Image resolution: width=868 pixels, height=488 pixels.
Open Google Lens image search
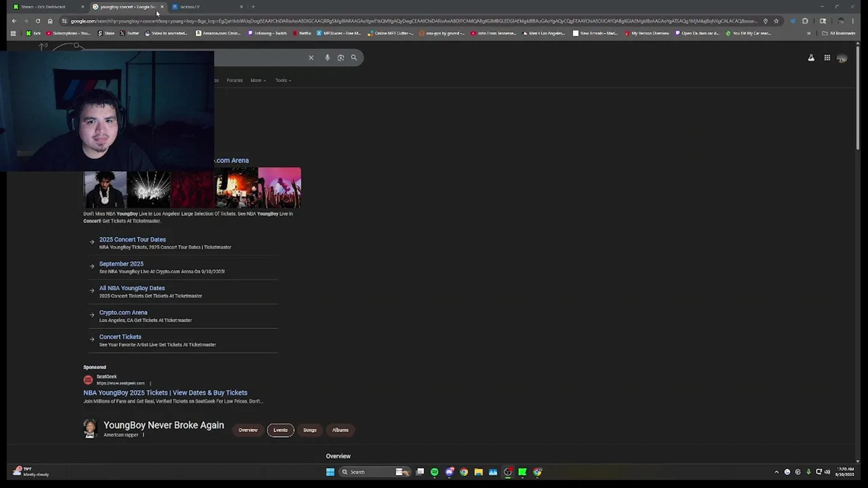340,58
